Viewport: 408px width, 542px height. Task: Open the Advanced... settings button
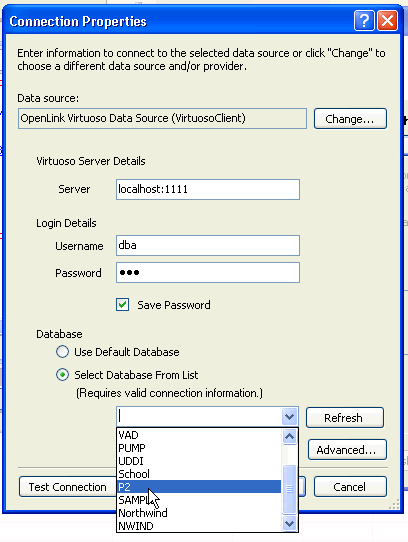347,450
